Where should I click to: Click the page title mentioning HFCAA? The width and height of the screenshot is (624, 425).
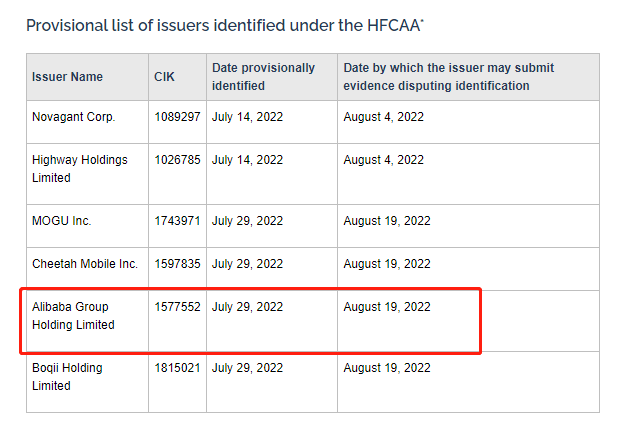(225, 25)
